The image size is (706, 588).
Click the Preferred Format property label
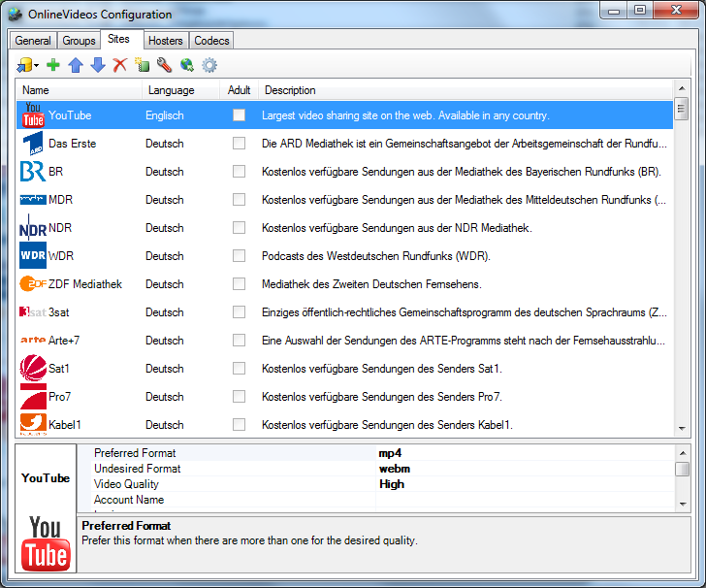click(135, 453)
